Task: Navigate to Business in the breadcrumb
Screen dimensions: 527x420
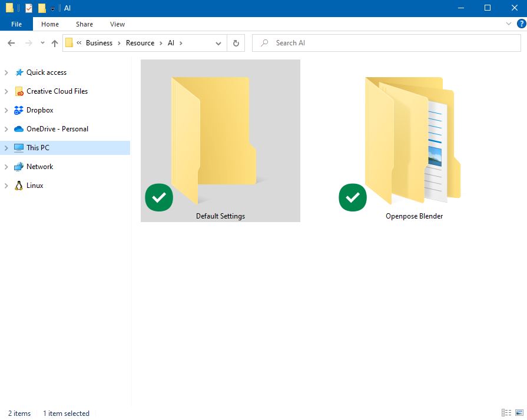Action: click(x=99, y=43)
